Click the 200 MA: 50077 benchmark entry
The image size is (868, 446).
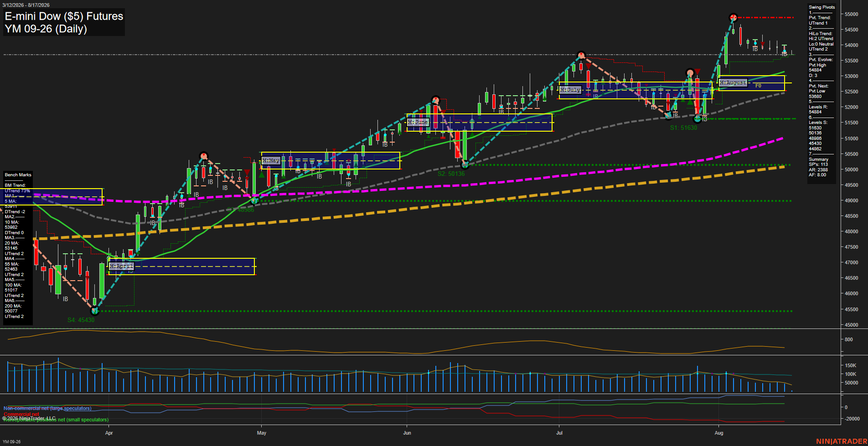(x=12, y=308)
